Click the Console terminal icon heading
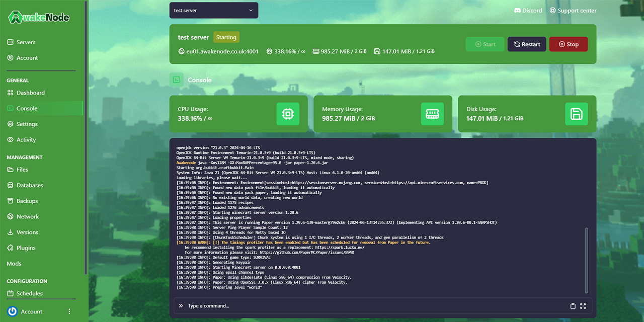Image resolution: width=644 pixels, height=322 pixels. [x=177, y=79]
